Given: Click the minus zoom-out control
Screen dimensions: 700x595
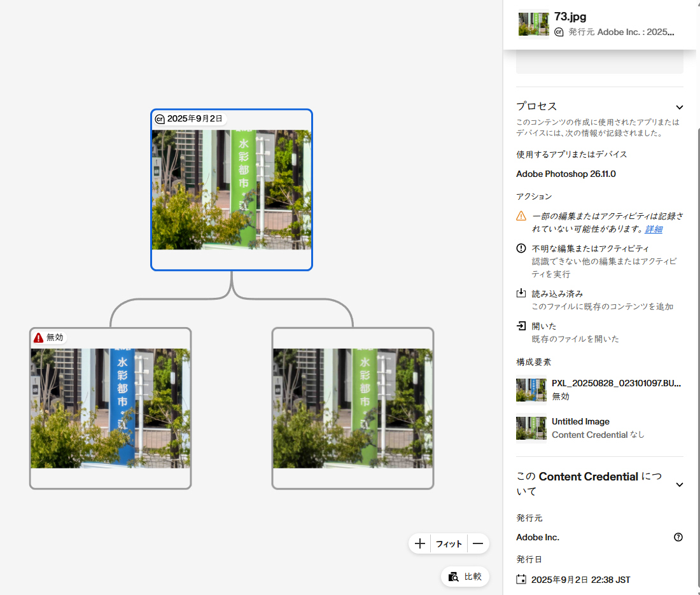Looking at the screenshot, I should (x=478, y=543).
